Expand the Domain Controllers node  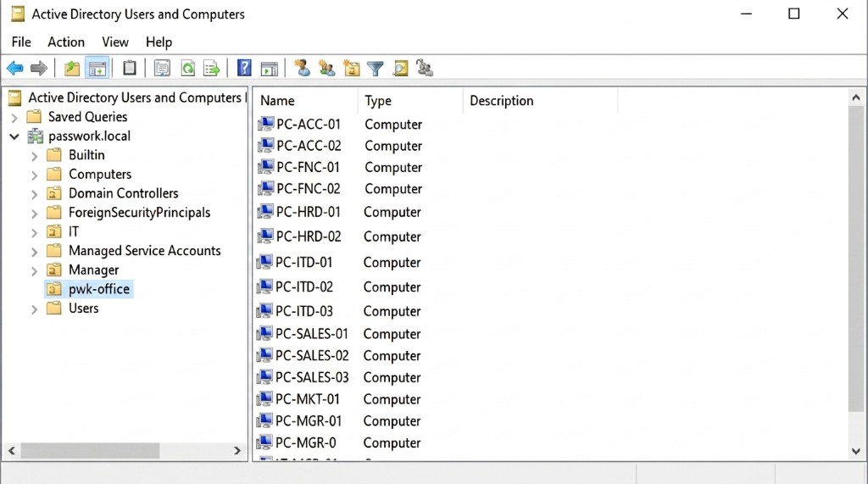coord(34,194)
